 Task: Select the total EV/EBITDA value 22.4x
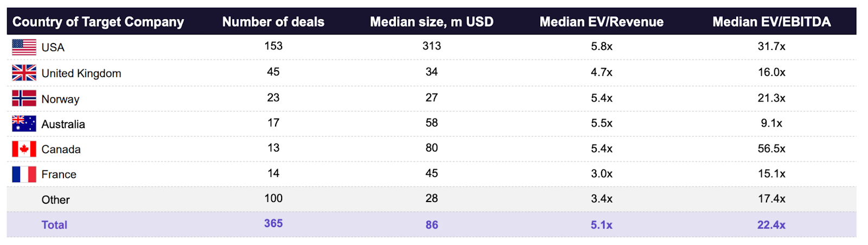click(x=771, y=225)
